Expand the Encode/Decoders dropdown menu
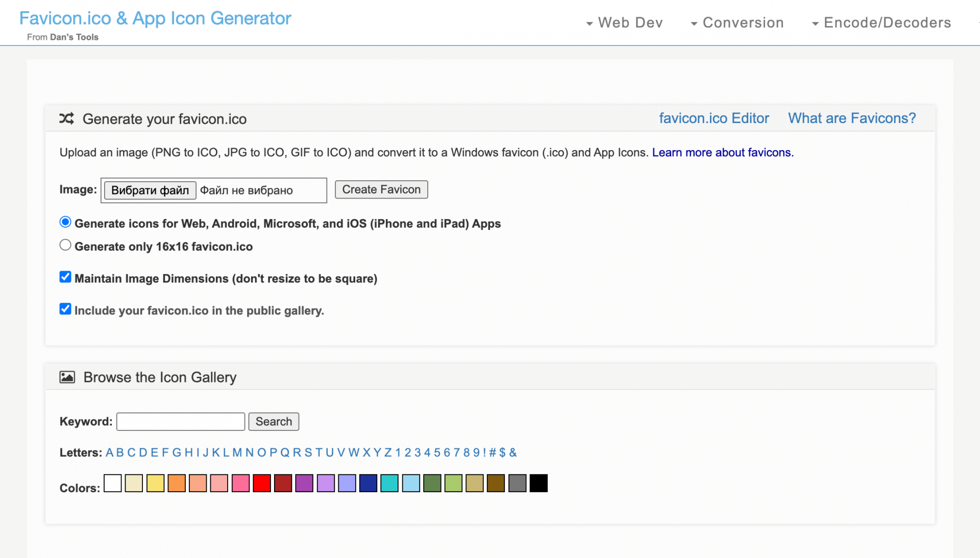 (x=881, y=23)
